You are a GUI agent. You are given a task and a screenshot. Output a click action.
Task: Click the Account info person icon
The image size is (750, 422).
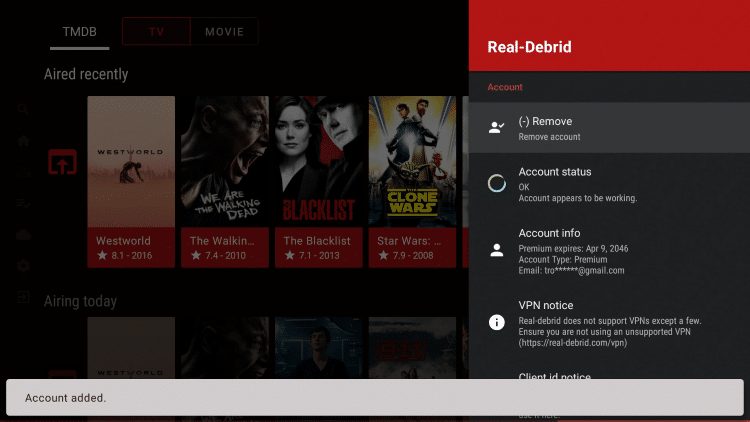pos(496,250)
